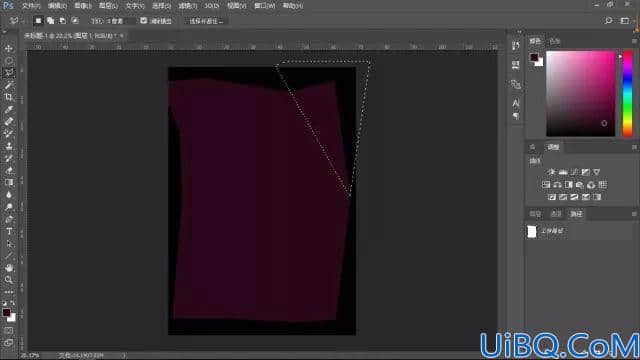The height and width of the screenshot is (360, 640).
Task: Add a Levels adjustment
Action: pyautogui.click(x=563, y=172)
